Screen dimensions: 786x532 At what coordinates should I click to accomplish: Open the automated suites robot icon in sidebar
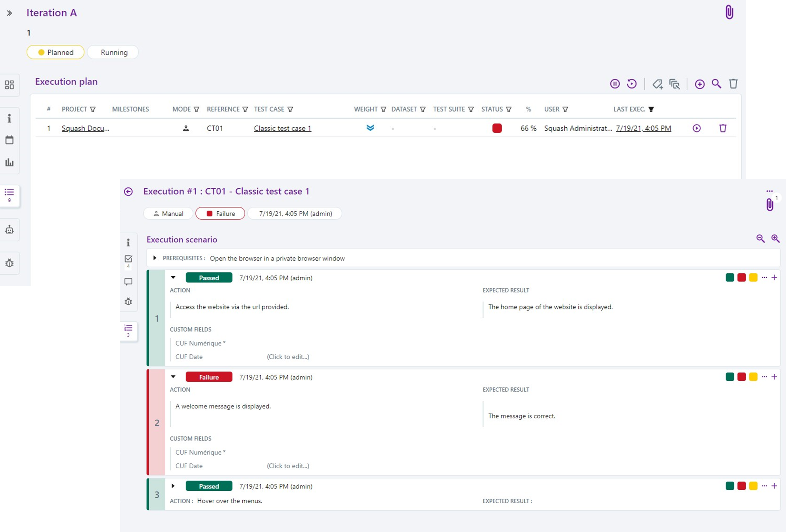tap(10, 230)
